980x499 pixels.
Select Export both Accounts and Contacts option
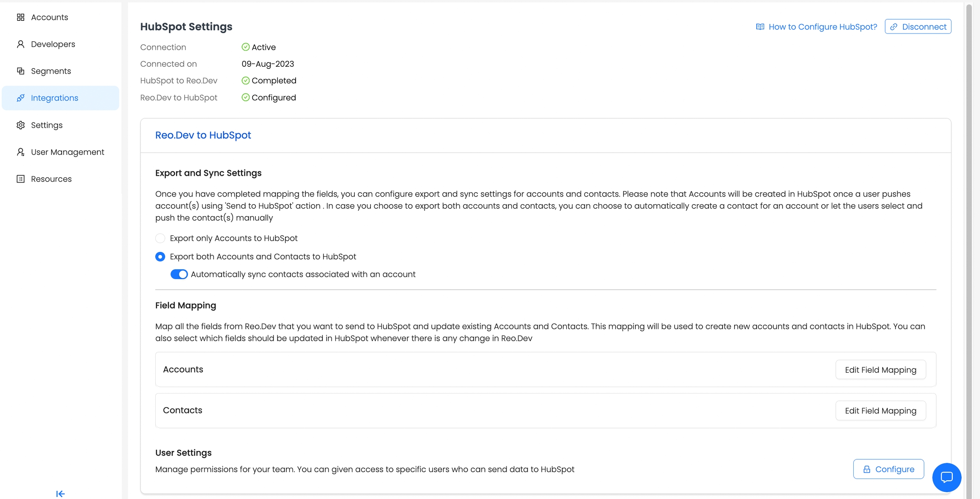(160, 257)
